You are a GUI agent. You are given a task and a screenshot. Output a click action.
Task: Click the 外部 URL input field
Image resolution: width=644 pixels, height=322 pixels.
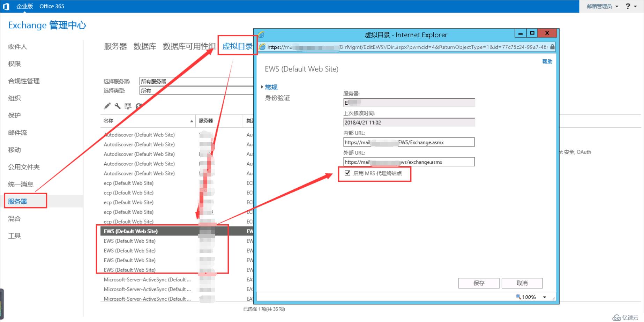pos(409,162)
